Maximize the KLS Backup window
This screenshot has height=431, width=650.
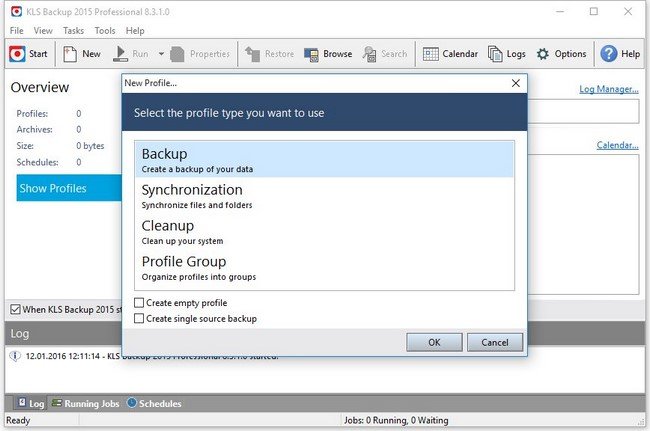(594, 11)
